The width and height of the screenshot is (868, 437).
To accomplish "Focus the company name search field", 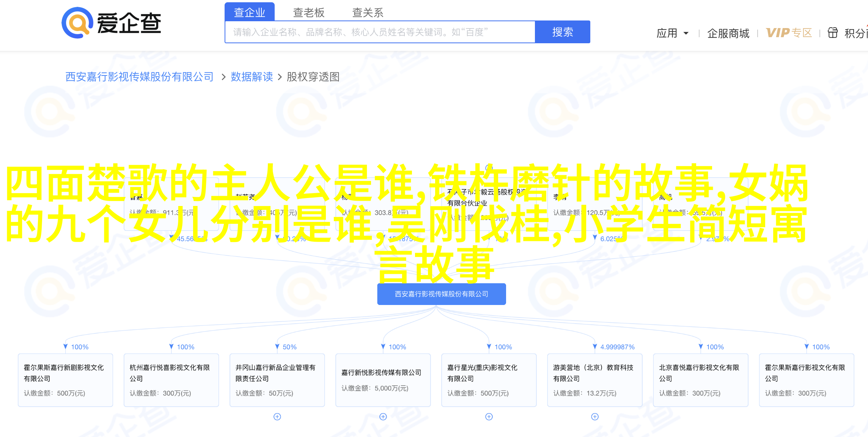I will pos(380,32).
